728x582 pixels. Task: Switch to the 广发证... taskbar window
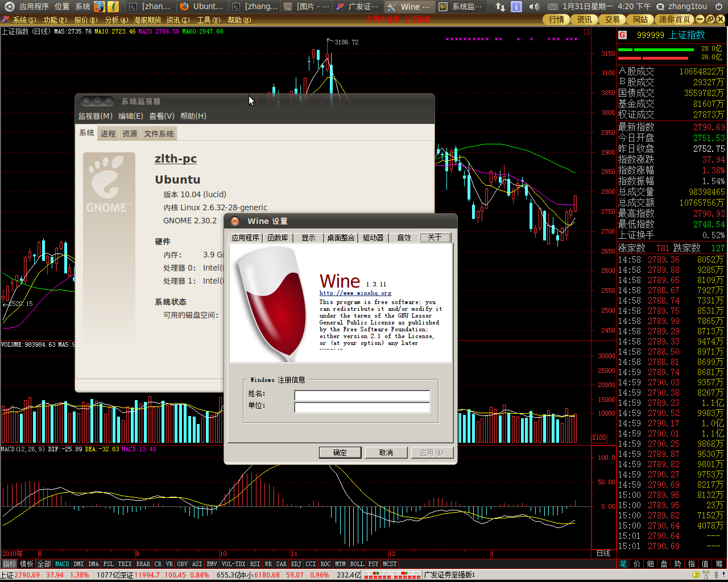(x=357, y=6)
